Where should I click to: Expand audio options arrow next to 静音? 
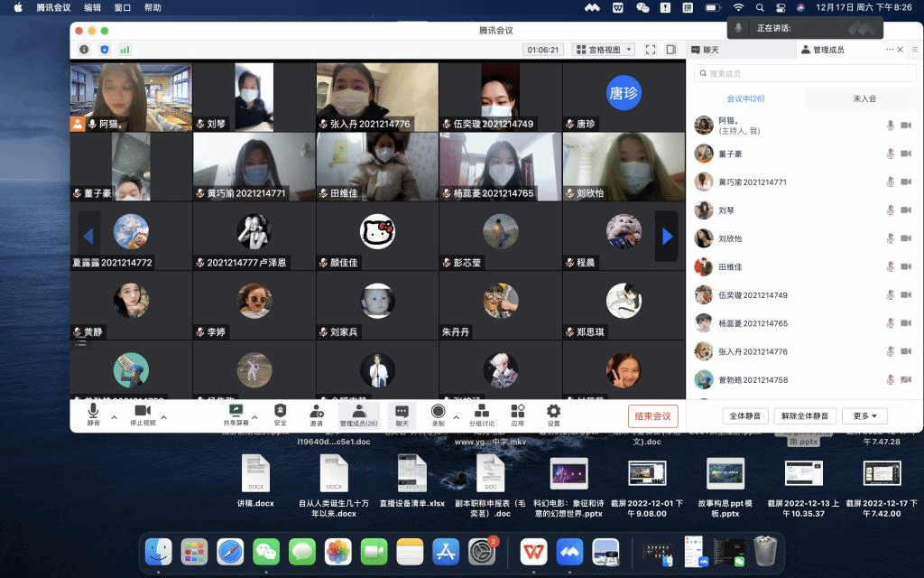115,417
